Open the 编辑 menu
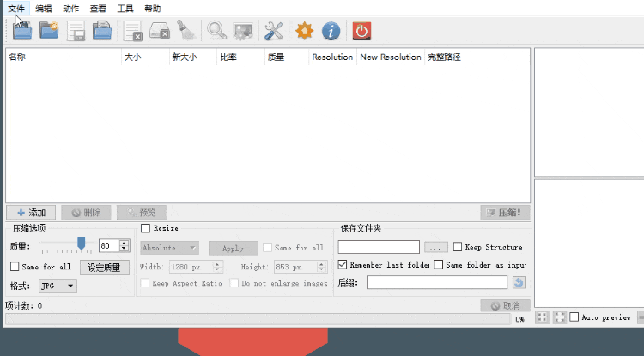644x356 pixels. (44, 9)
